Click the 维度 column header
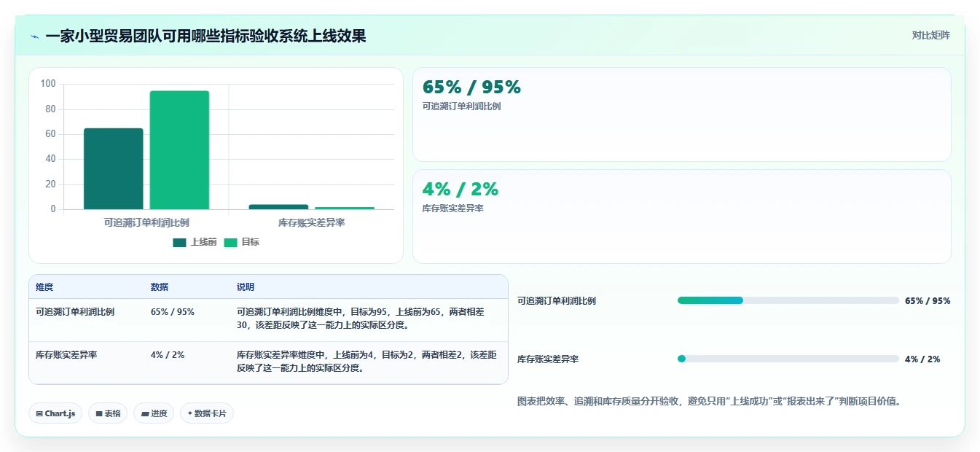Image resolution: width=980 pixels, height=452 pixels. (x=44, y=287)
